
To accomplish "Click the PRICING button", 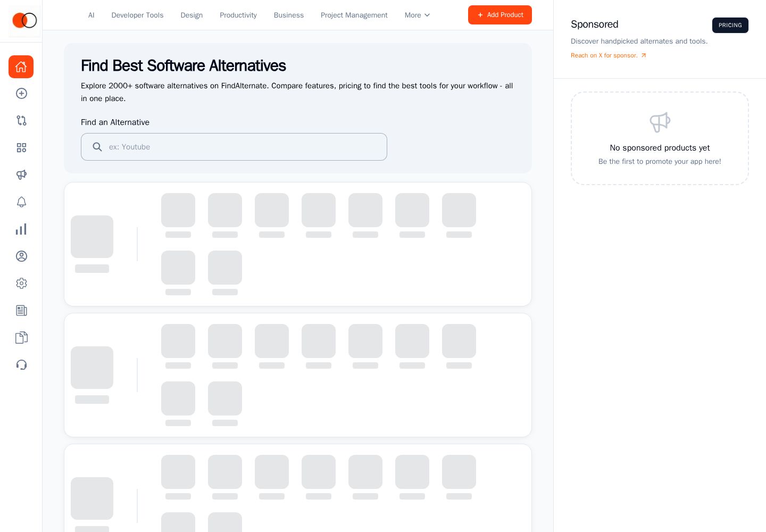I will 730,25.
